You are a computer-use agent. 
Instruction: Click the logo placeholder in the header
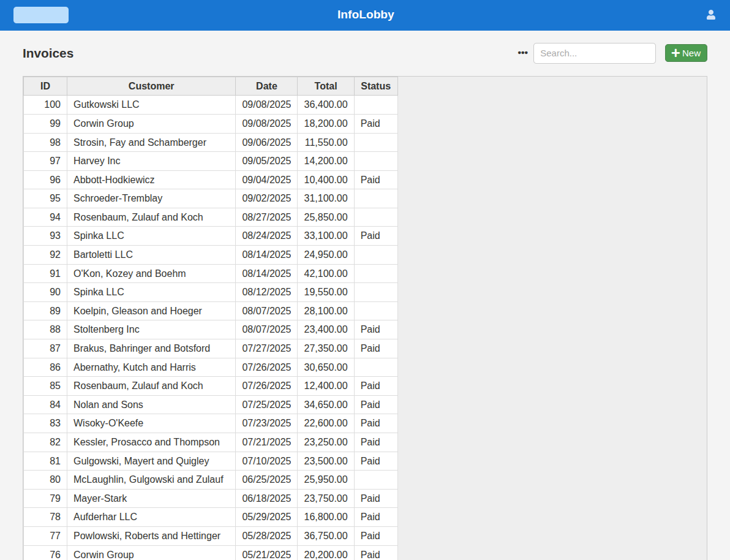(x=41, y=15)
